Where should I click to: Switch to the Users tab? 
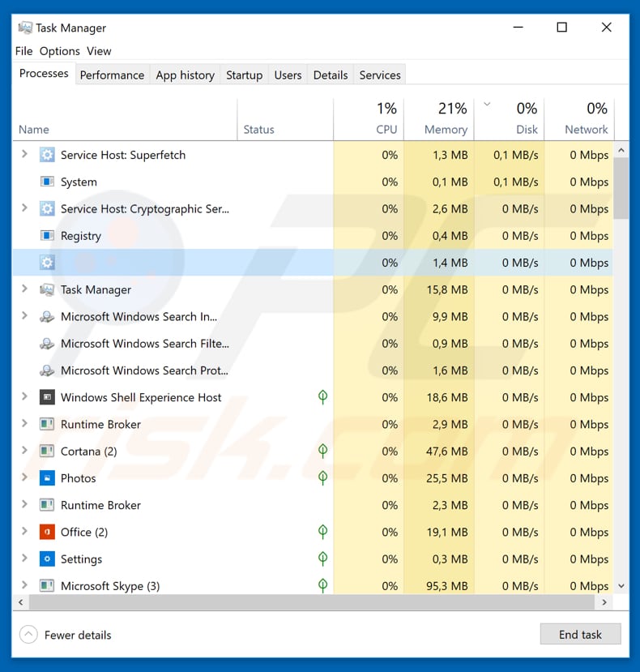coord(288,75)
